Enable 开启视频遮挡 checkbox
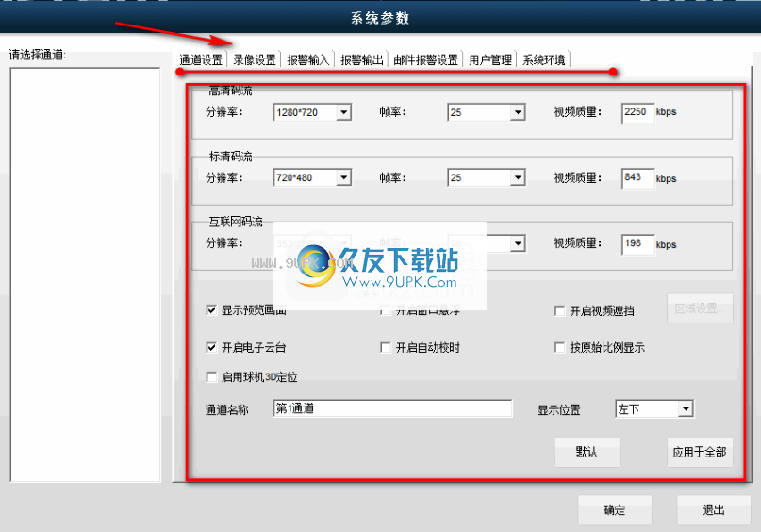Screen dimensions: 761x532 pos(559,310)
